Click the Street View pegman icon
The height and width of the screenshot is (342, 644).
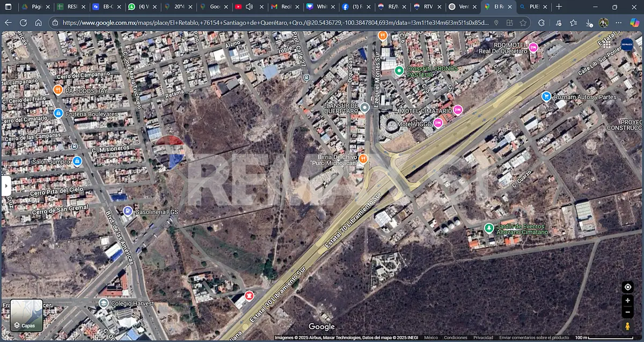(628, 326)
